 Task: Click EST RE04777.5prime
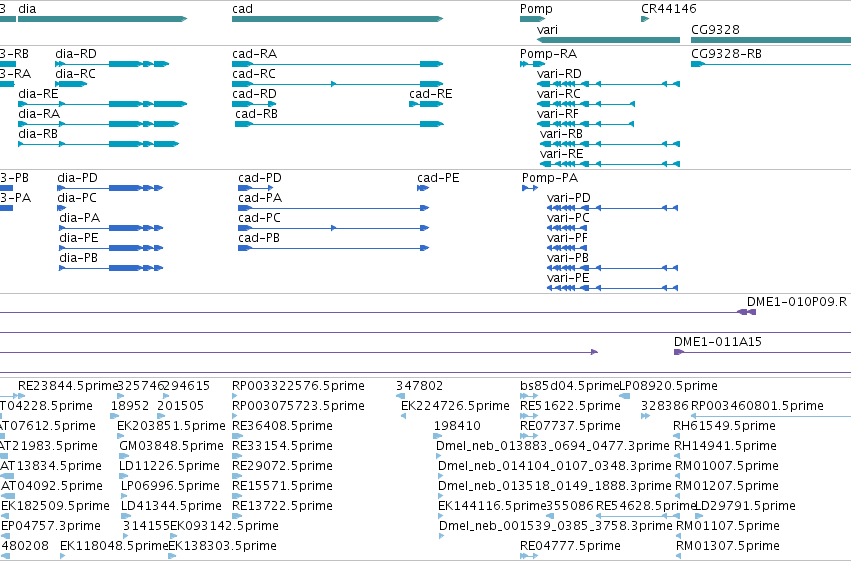coord(570,546)
